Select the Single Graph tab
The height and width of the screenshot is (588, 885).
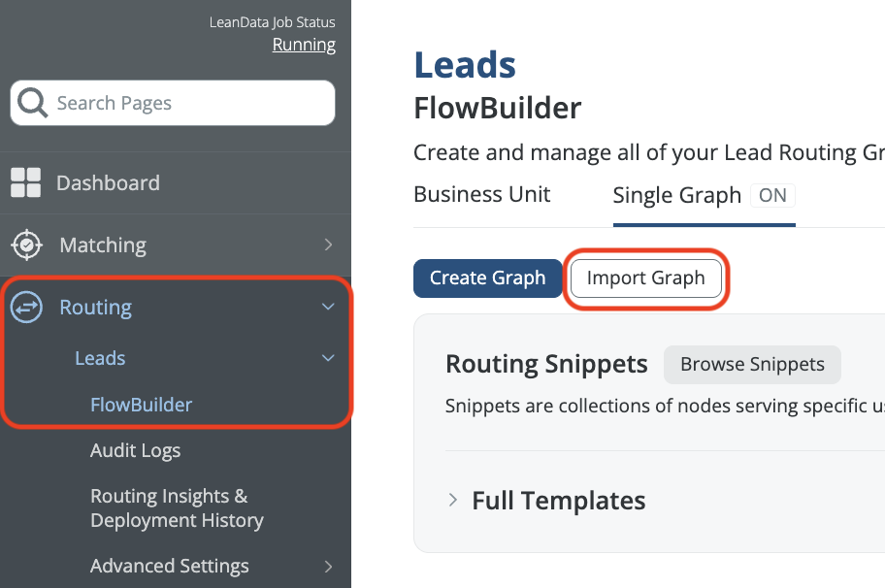coord(676,195)
